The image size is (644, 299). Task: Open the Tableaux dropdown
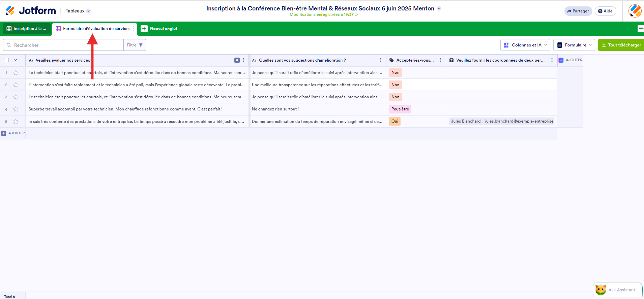pyautogui.click(x=78, y=11)
